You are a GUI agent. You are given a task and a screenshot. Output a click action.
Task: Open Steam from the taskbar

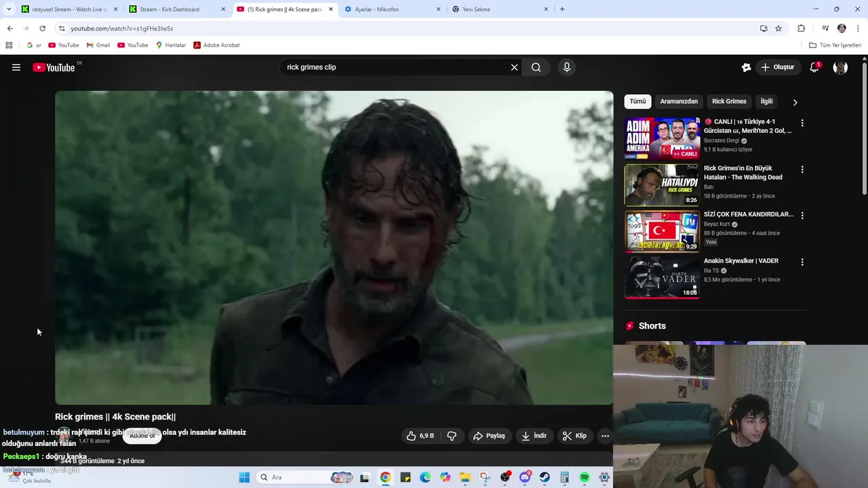pos(545,477)
